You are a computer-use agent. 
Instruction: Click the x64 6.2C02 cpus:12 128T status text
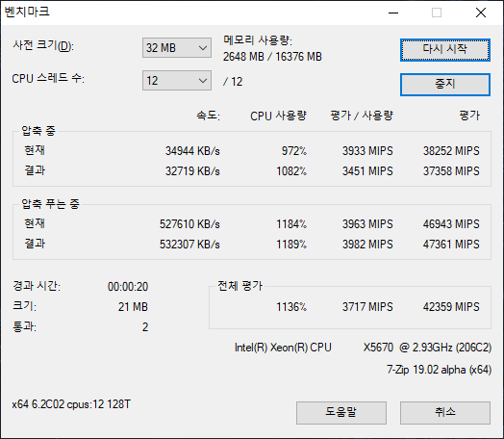click(71, 404)
